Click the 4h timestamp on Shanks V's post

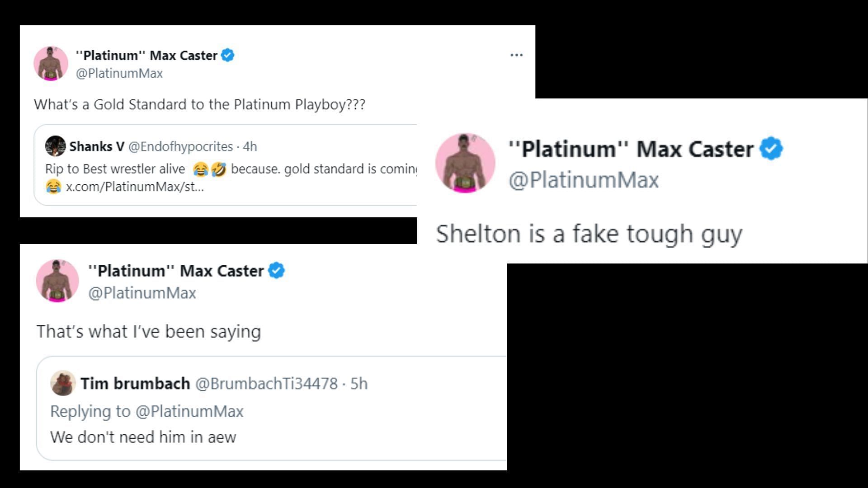click(250, 146)
